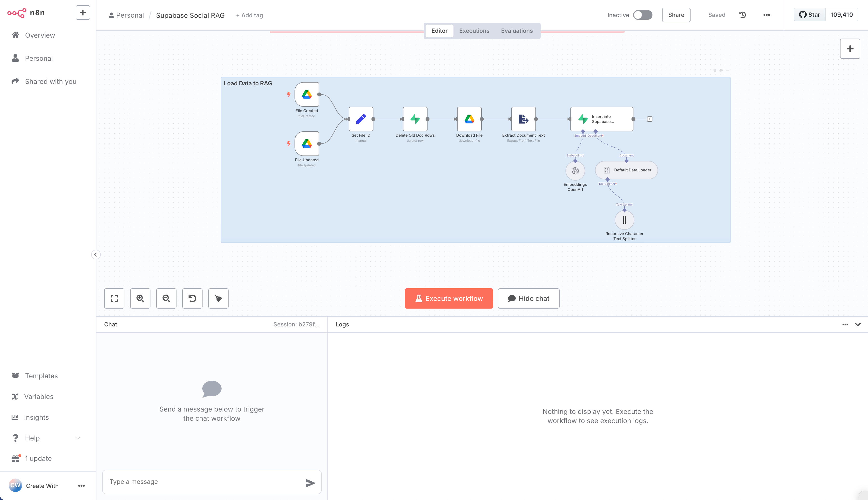Activate the workflow with the Inactive toggle
868x500 pixels.
coord(642,15)
